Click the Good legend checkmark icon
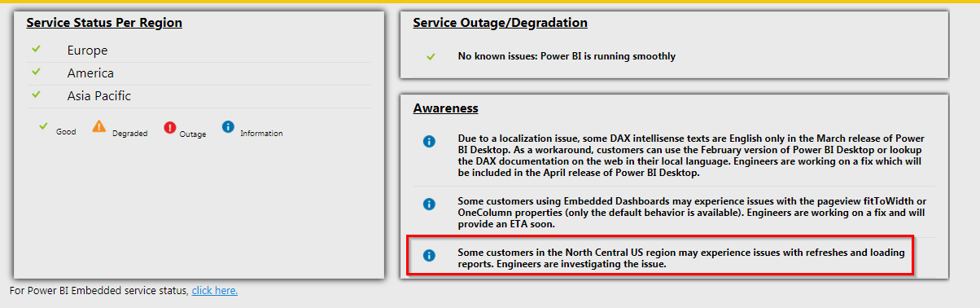Screen dimensions: 980x308 point(44,126)
